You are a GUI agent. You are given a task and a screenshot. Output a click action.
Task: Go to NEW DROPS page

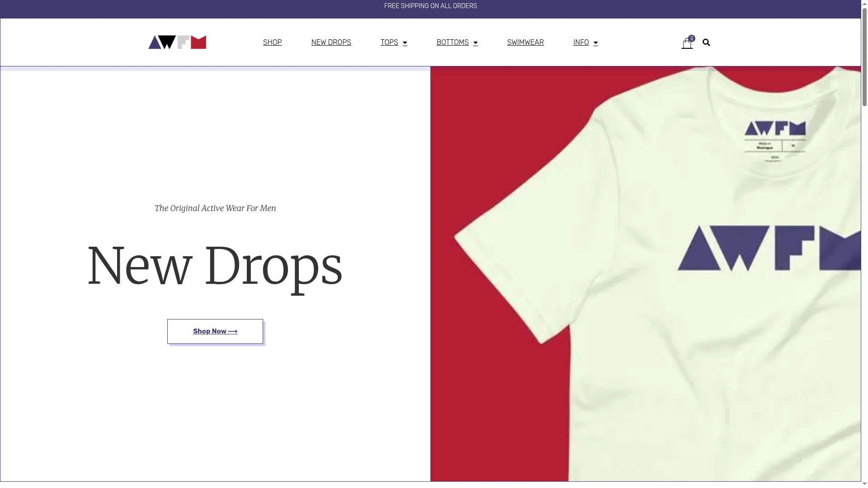[331, 42]
